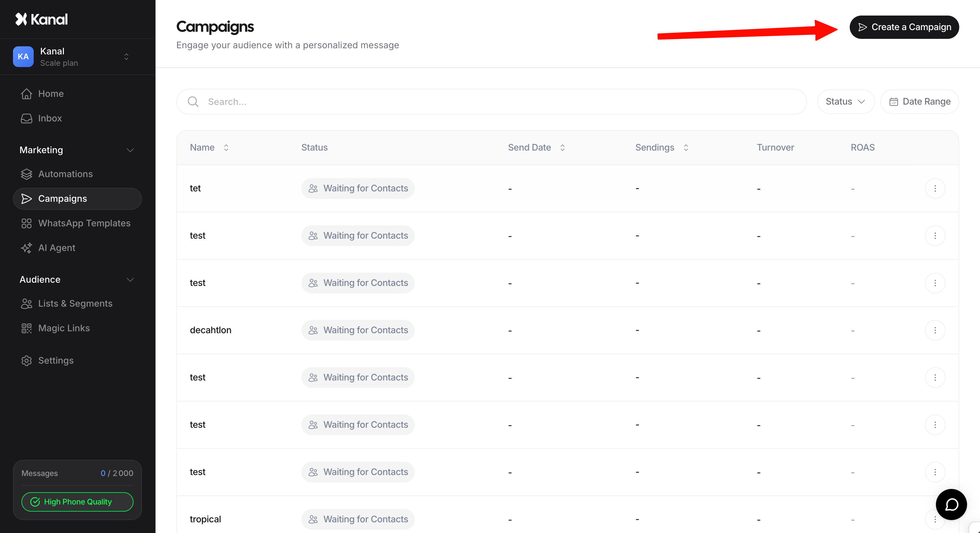Click Create a Campaign button
Screen dimensions: 980x533
904,27
